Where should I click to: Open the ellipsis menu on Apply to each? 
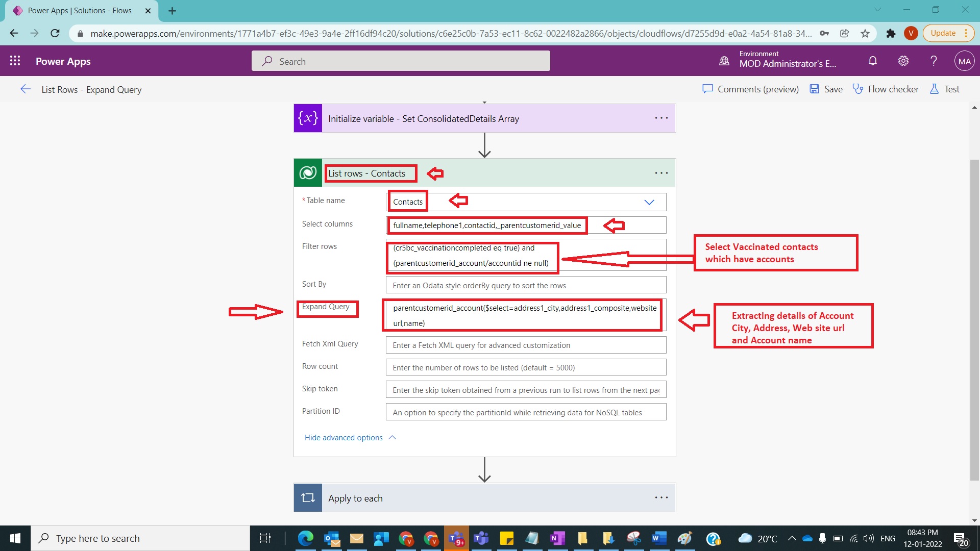661,497
